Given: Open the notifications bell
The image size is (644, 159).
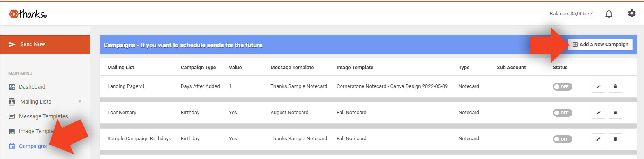Looking at the screenshot, I should click(x=609, y=14).
